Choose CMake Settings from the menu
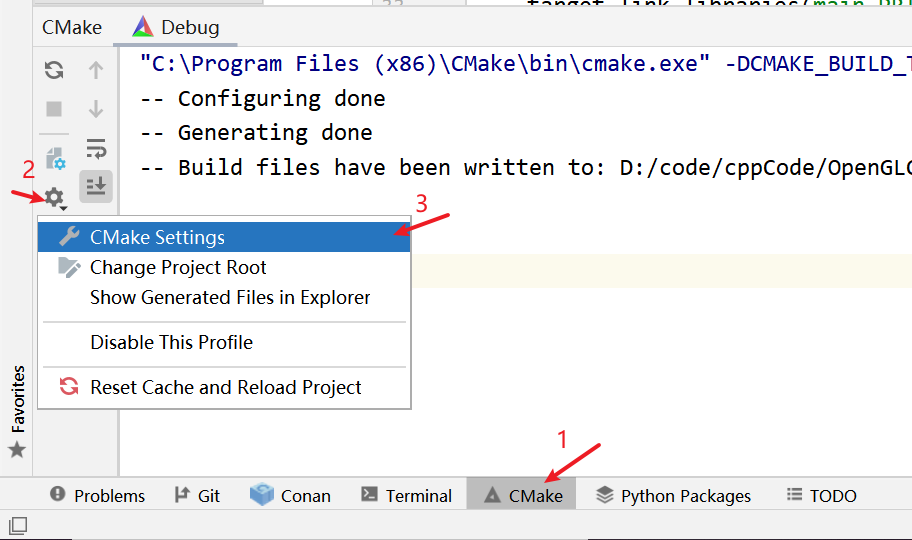This screenshot has width=912, height=540. (224, 237)
